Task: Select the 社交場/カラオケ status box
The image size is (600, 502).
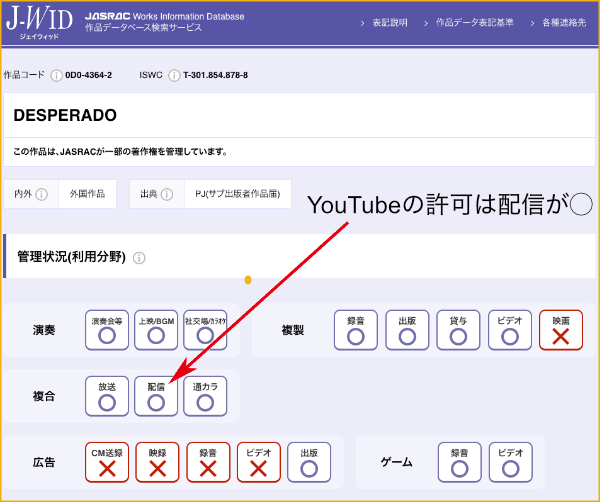Action: [x=205, y=330]
